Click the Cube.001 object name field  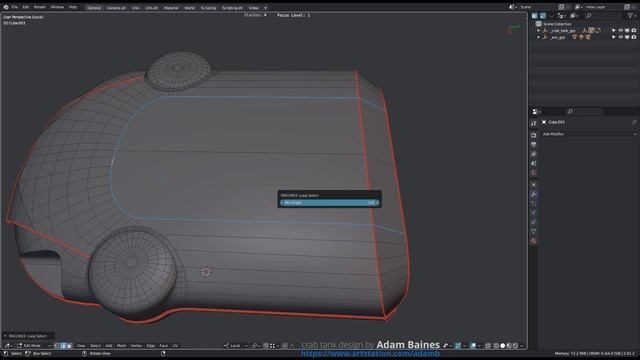pyautogui.click(x=556, y=122)
